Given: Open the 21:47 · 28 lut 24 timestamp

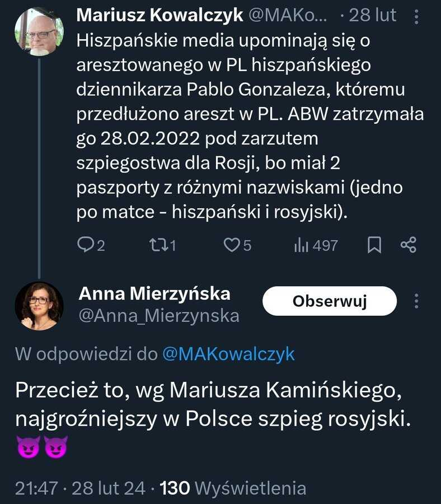Looking at the screenshot, I should pyautogui.click(x=80, y=488).
